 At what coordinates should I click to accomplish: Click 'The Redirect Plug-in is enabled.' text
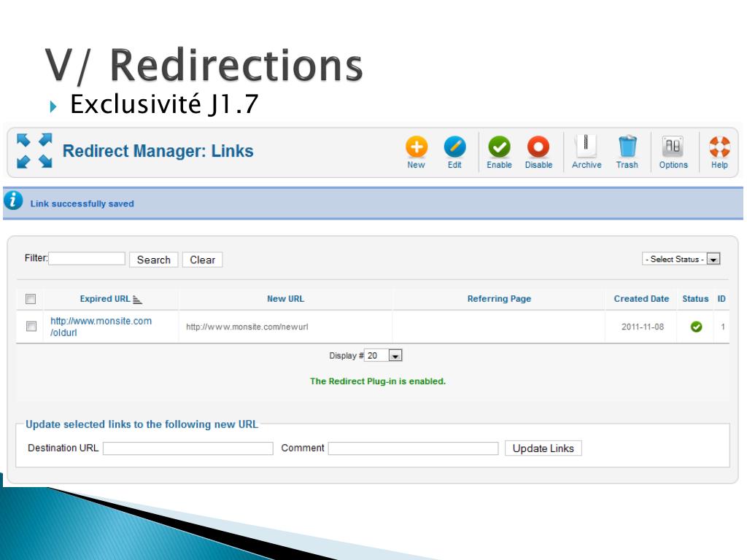coord(378,381)
